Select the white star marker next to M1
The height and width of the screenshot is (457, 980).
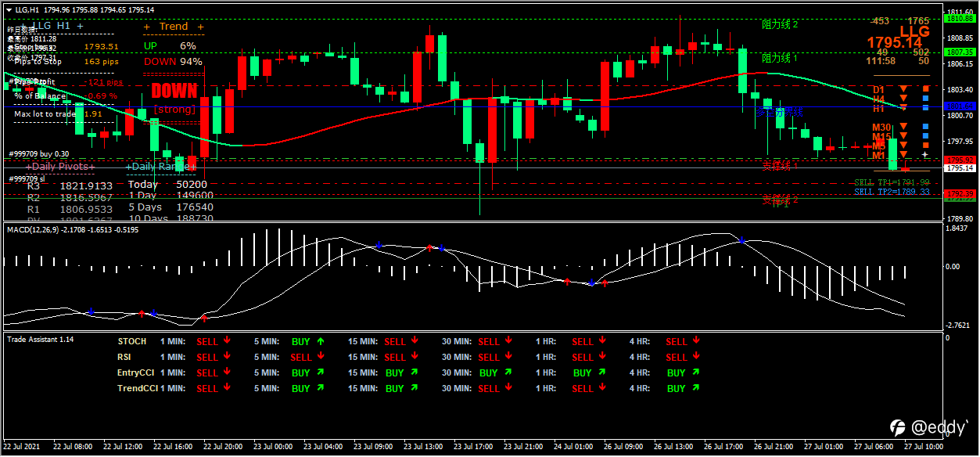click(x=925, y=155)
